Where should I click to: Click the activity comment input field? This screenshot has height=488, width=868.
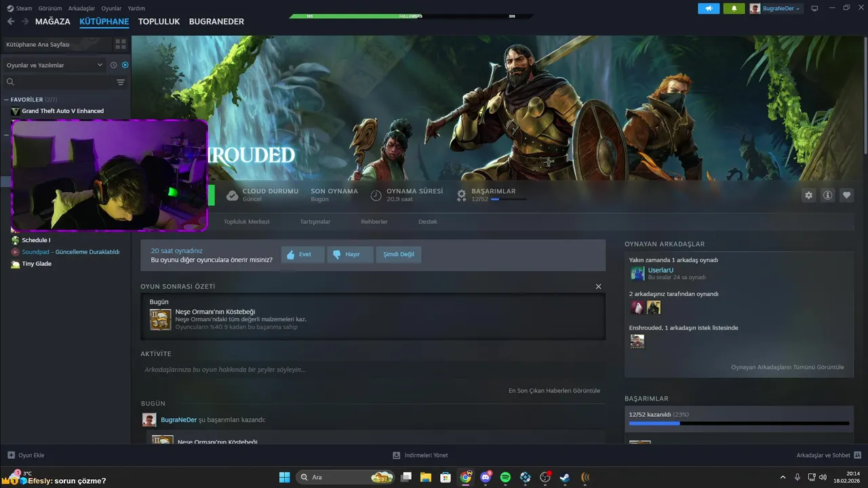pos(372,369)
